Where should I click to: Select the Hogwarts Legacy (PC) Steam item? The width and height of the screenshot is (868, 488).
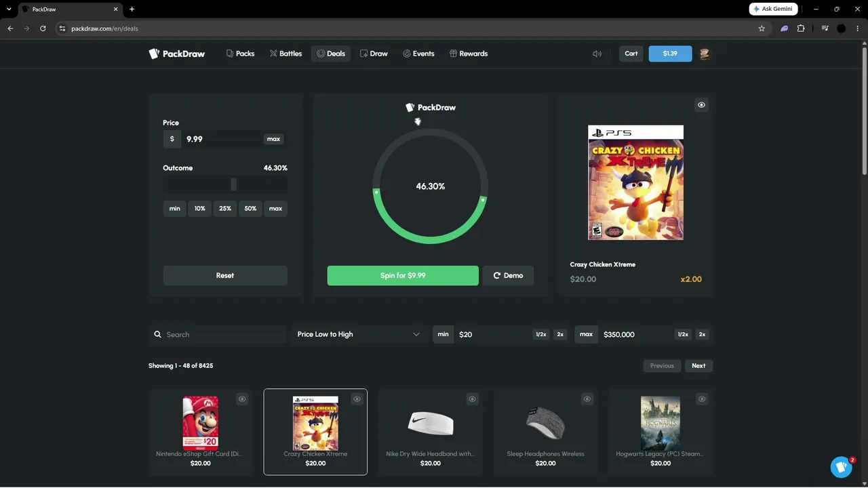[x=660, y=432]
